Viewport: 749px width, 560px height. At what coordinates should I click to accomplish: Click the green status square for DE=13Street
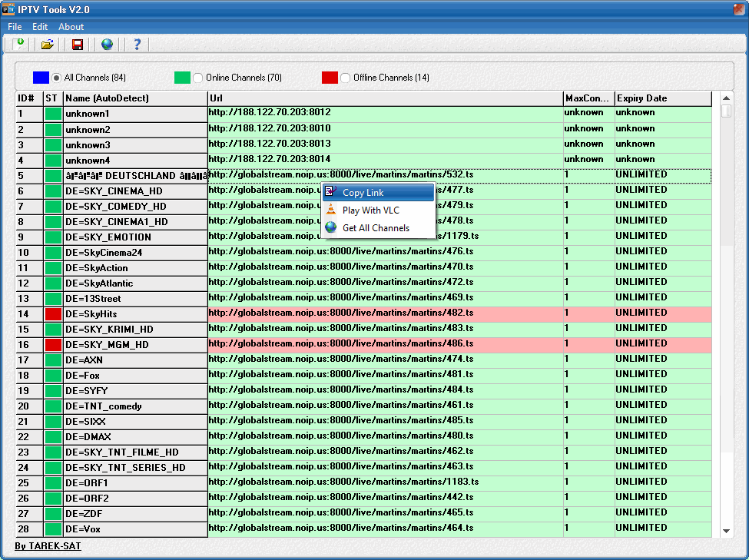[53, 299]
